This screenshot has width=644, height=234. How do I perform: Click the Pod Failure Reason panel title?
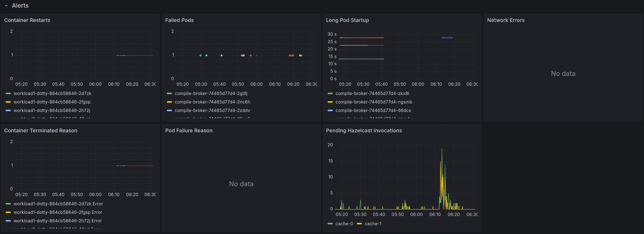coord(189,130)
